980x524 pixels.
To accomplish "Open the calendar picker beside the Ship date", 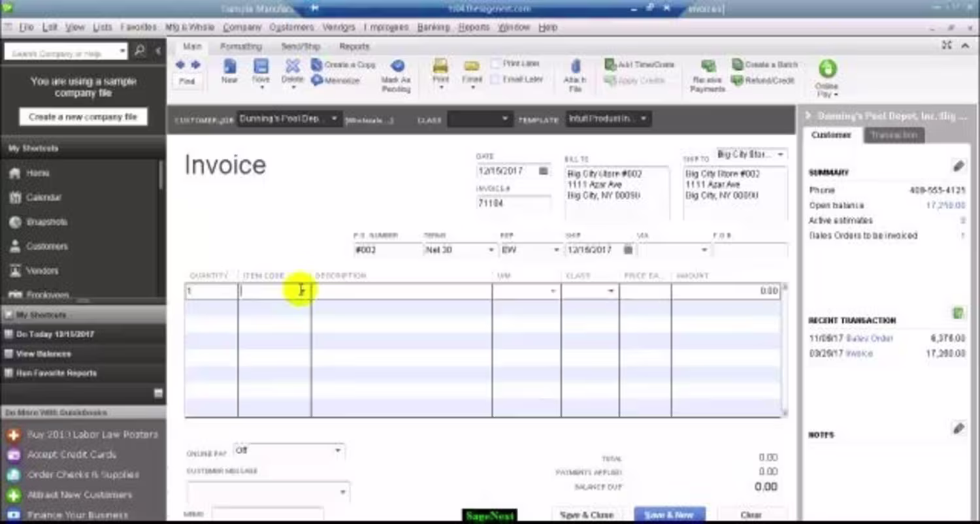I will click(628, 250).
